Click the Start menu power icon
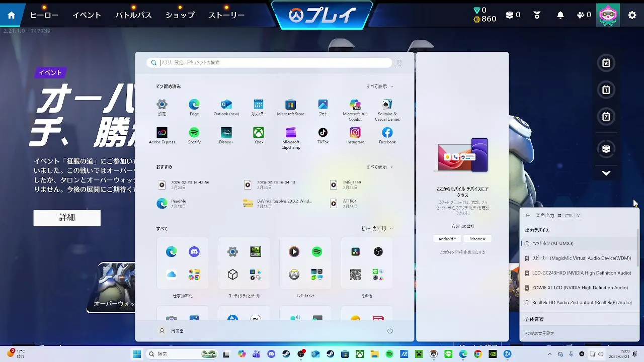The height and width of the screenshot is (362, 644). [390, 331]
